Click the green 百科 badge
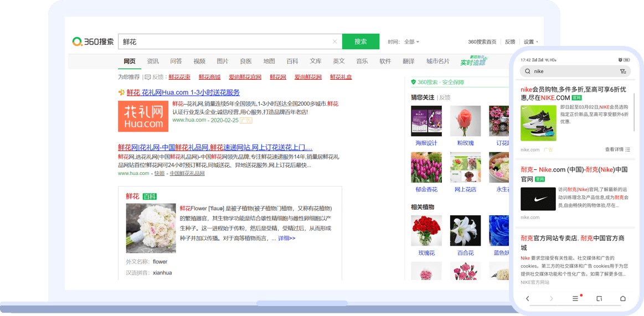This screenshot has width=644, height=316. [150, 196]
